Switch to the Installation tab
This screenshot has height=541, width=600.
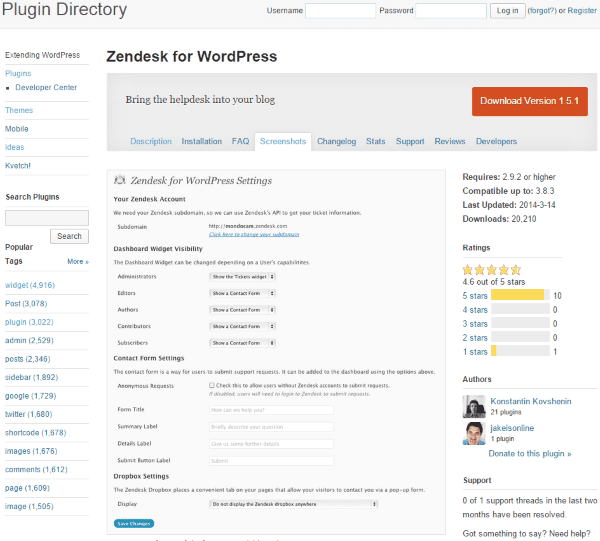(202, 141)
